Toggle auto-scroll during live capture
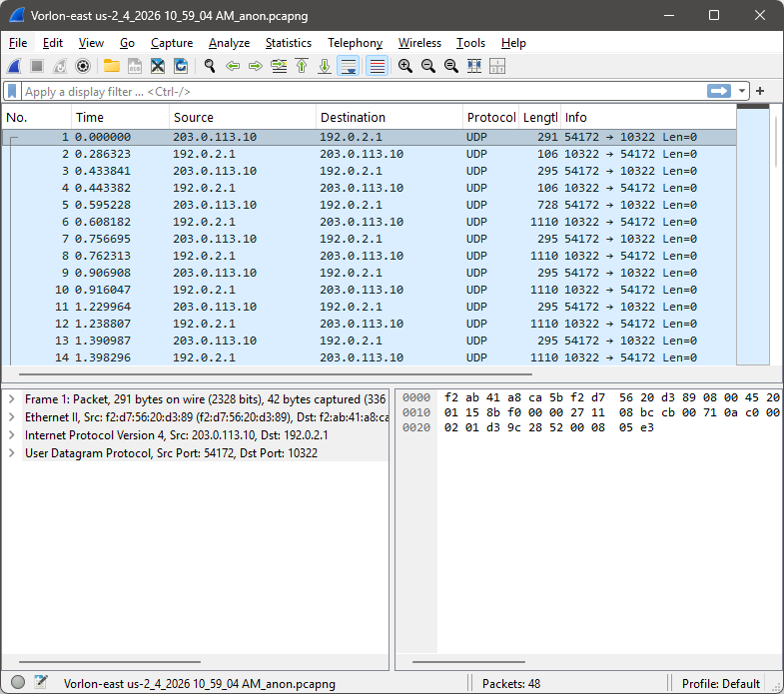The image size is (784, 694). point(348,66)
